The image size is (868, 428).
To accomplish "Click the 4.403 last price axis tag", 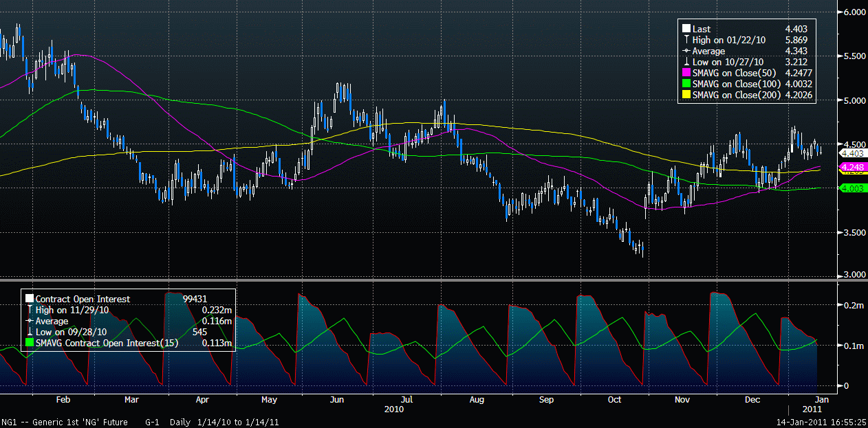I will pyautogui.click(x=853, y=154).
